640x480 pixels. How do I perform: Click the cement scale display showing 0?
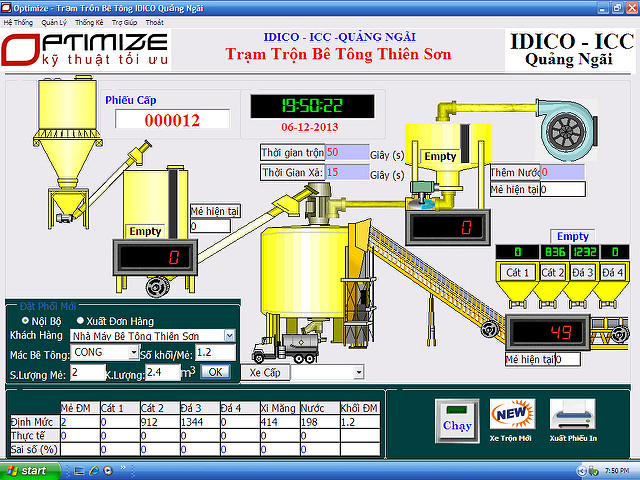pos(155,257)
